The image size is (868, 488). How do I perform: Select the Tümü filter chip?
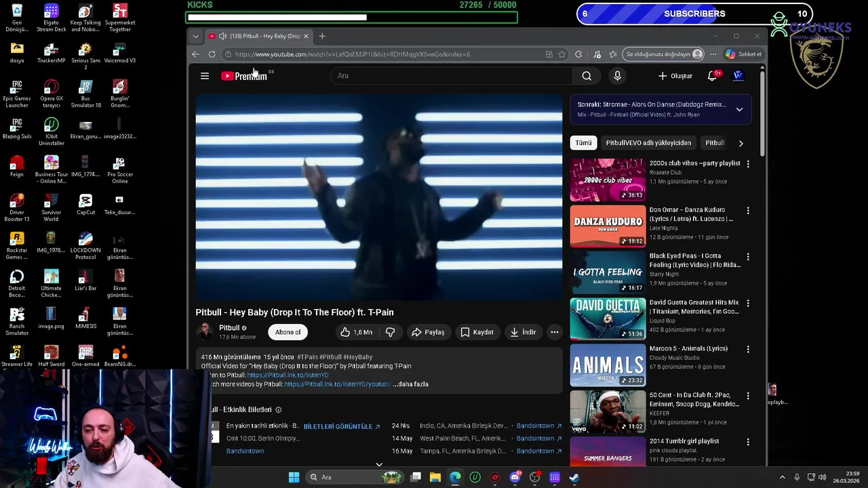[x=584, y=143]
